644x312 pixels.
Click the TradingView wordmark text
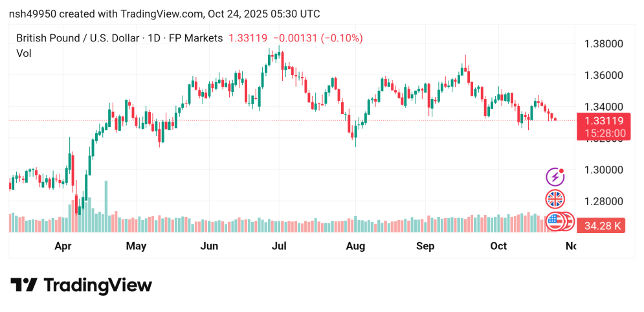coord(97,285)
